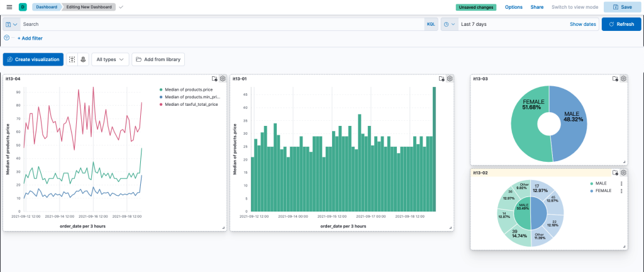Add a text markdown panel
Screen dimensions: 644x272
point(72,60)
